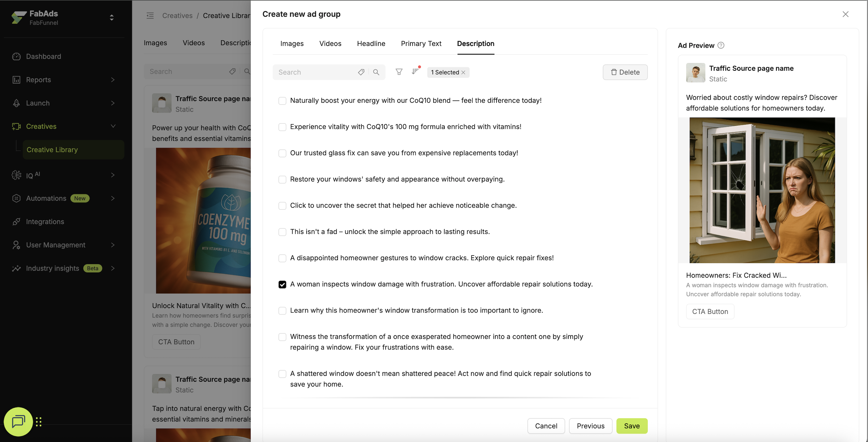Check the CoQ10 blend energy description
868x442 pixels.
[282, 101]
